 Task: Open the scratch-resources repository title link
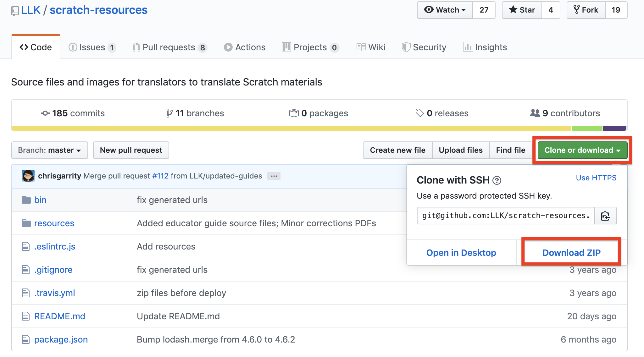coord(98,10)
